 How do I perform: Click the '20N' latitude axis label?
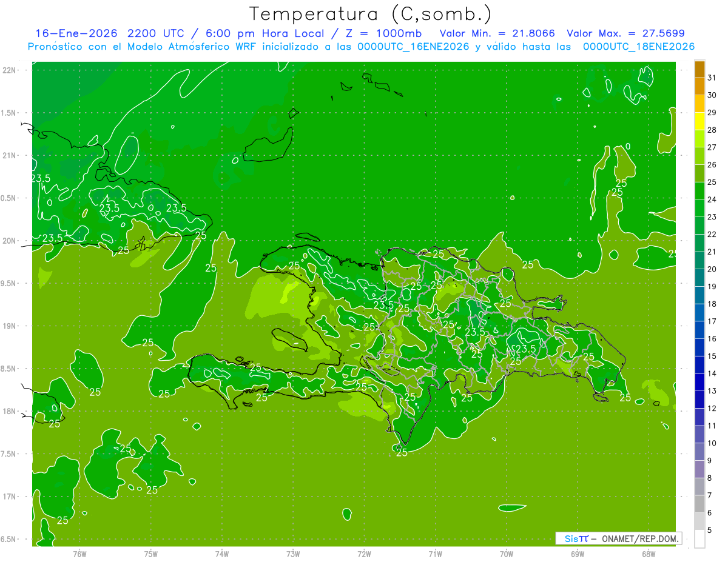point(9,241)
